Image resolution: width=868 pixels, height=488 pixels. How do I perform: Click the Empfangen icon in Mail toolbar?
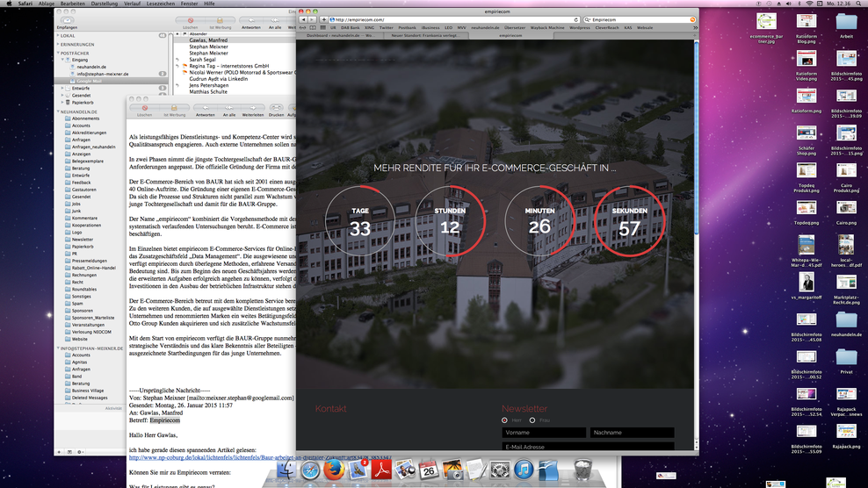click(67, 20)
